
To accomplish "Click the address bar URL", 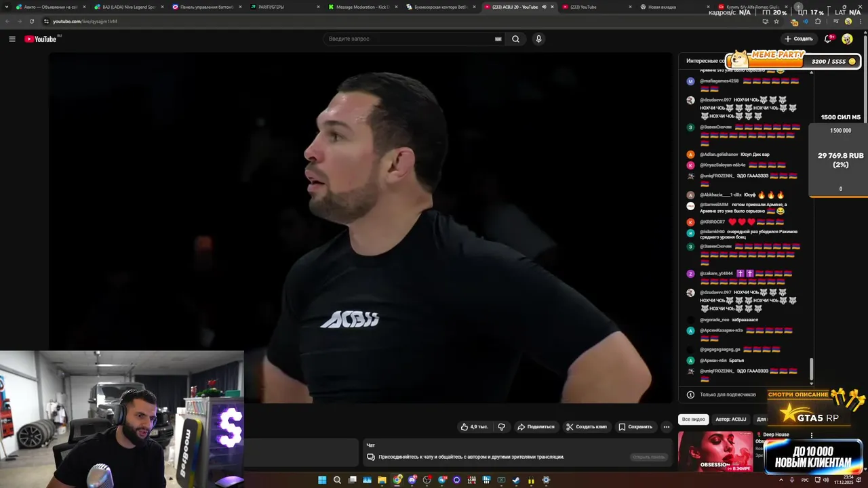I will pyautogui.click(x=85, y=21).
